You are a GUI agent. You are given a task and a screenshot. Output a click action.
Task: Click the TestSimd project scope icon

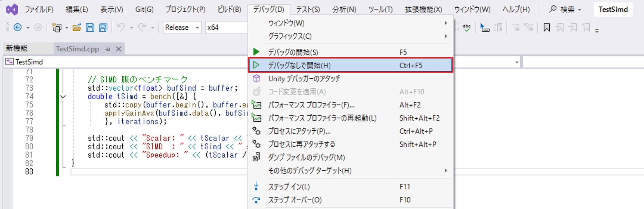tap(9, 62)
